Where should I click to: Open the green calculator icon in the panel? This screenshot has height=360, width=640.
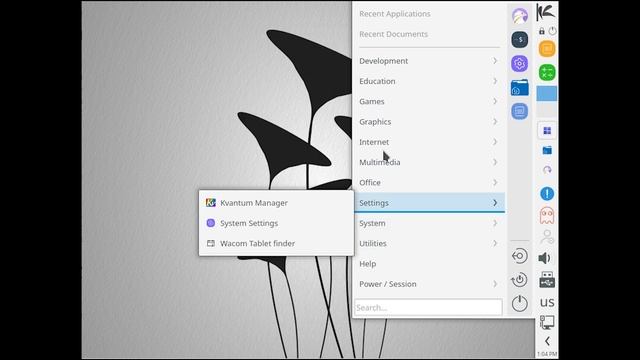point(547,73)
